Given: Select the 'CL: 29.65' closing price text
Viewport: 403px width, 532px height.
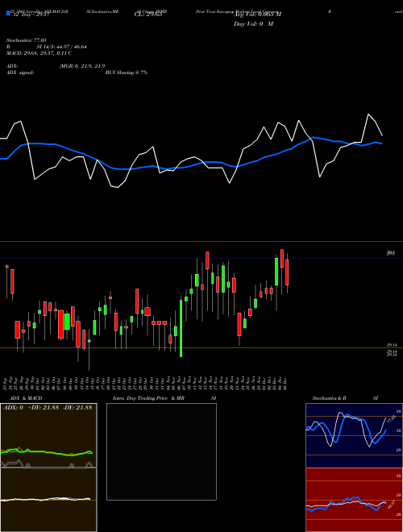Looking at the screenshot, I should click(148, 15).
